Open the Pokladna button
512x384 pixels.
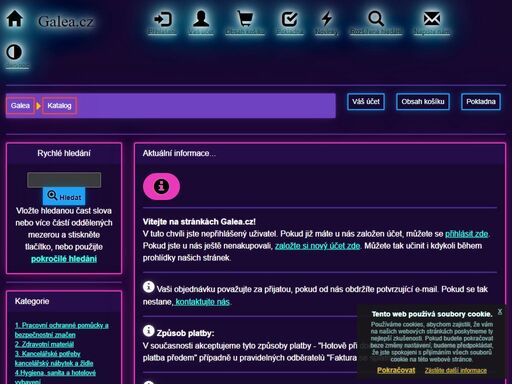pos(481,102)
